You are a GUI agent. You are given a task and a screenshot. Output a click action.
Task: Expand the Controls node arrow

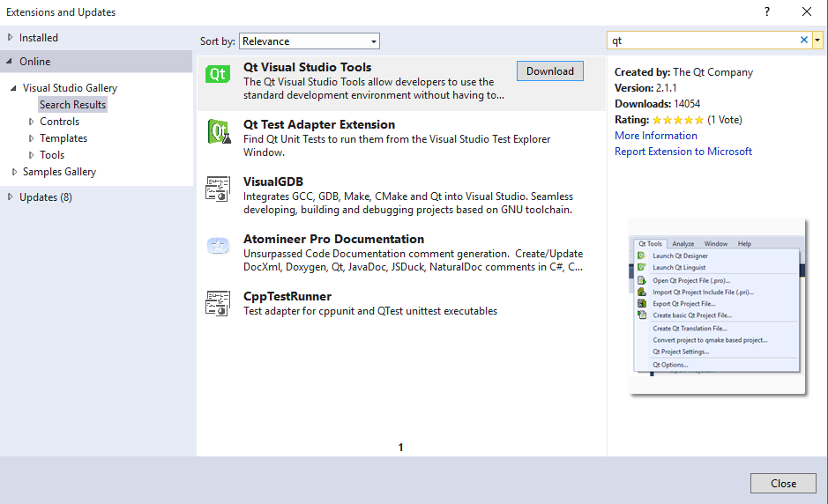[x=31, y=122]
